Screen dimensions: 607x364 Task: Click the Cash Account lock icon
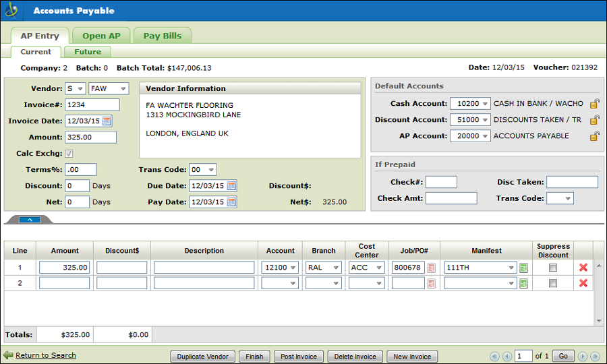pyautogui.click(x=594, y=104)
